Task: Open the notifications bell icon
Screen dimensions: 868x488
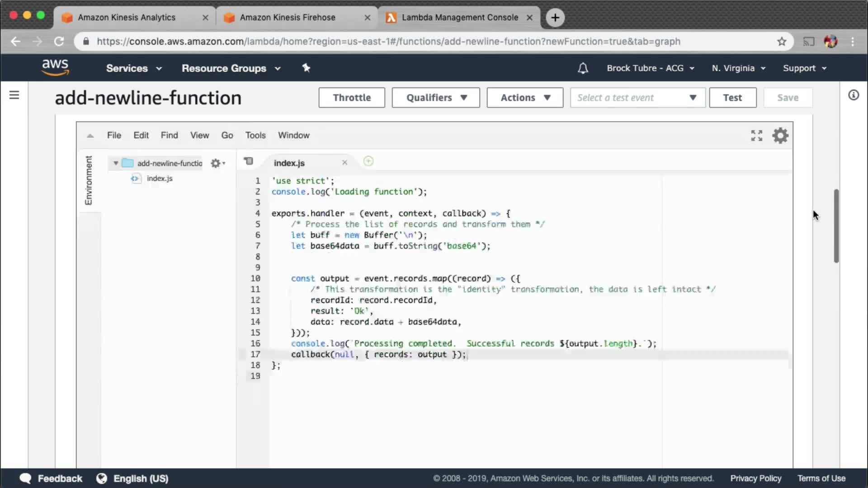Action: click(583, 68)
